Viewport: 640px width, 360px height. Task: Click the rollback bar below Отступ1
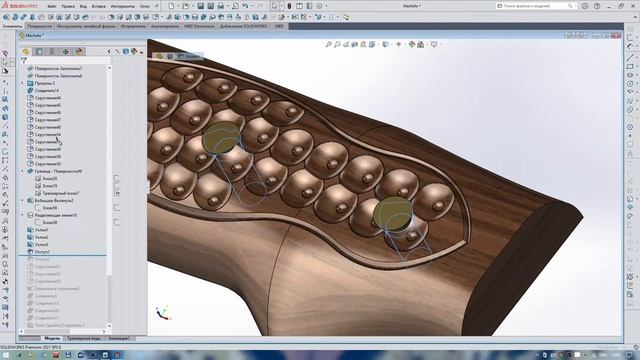(x=63, y=256)
